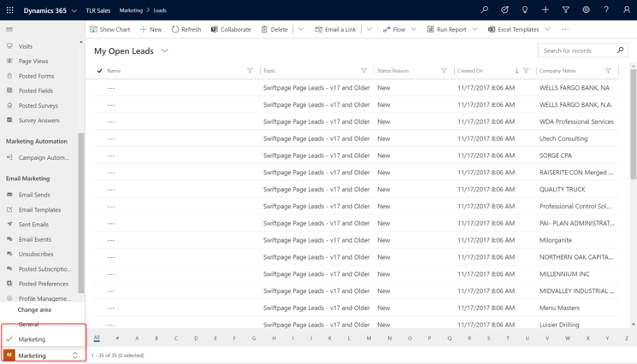
Task: Filter leads by letter M
Action: tap(369, 338)
